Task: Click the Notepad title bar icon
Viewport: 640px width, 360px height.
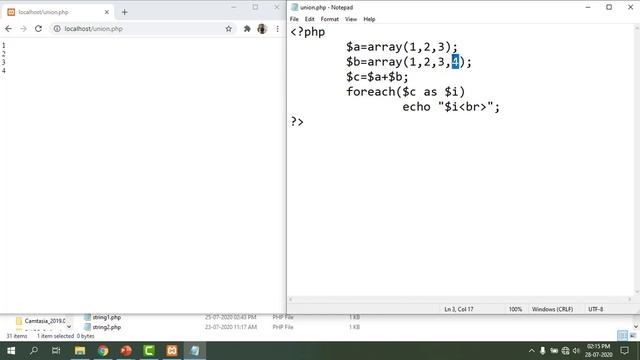Action: click(x=294, y=7)
